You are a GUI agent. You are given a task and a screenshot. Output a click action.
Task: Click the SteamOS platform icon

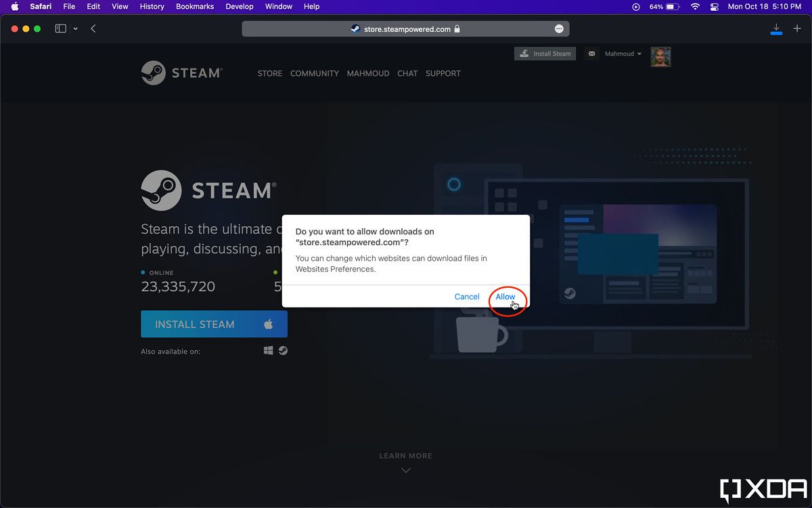coord(283,351)
